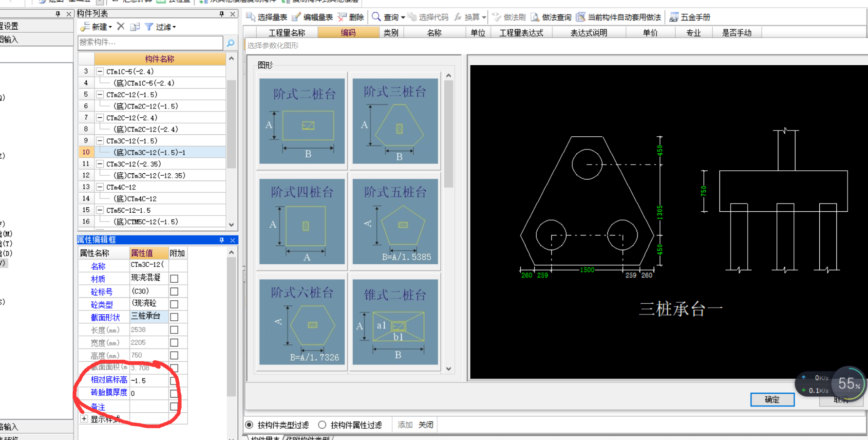The width and height of the screenshot is (868, 440).
Task: Click the 砖胎膜厚度 property label
Action: (x=109, y=392)
